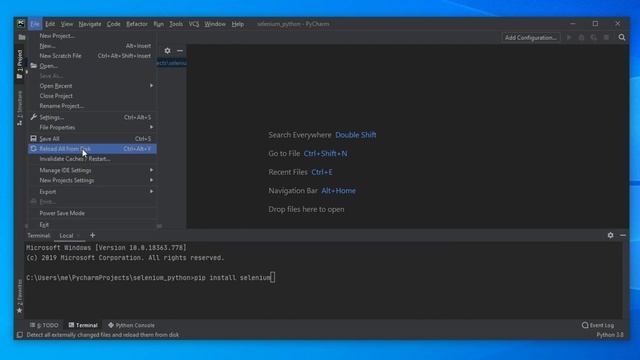The image size is (640, 360).
Task: Open the View menu
Action: click(x=67, y=24)
